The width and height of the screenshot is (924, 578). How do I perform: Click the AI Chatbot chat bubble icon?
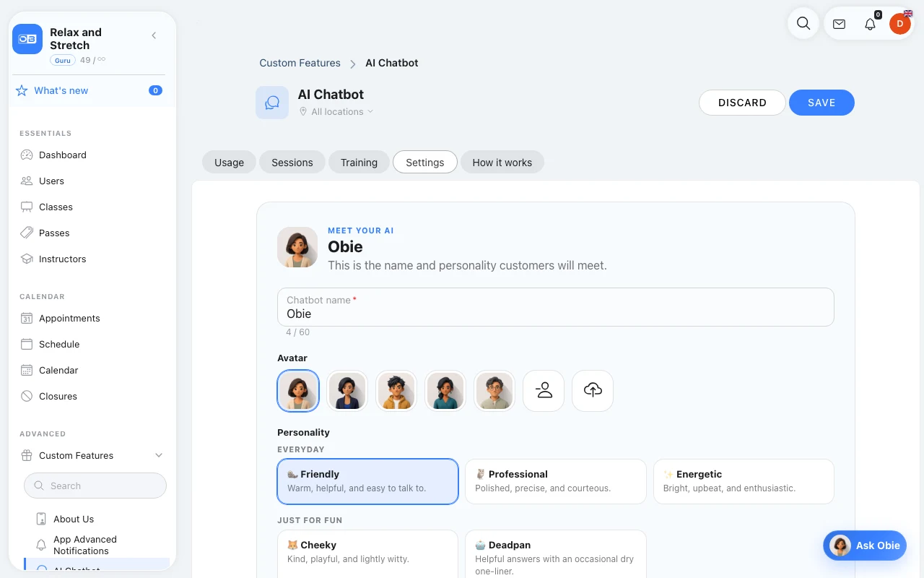(272, 103)
